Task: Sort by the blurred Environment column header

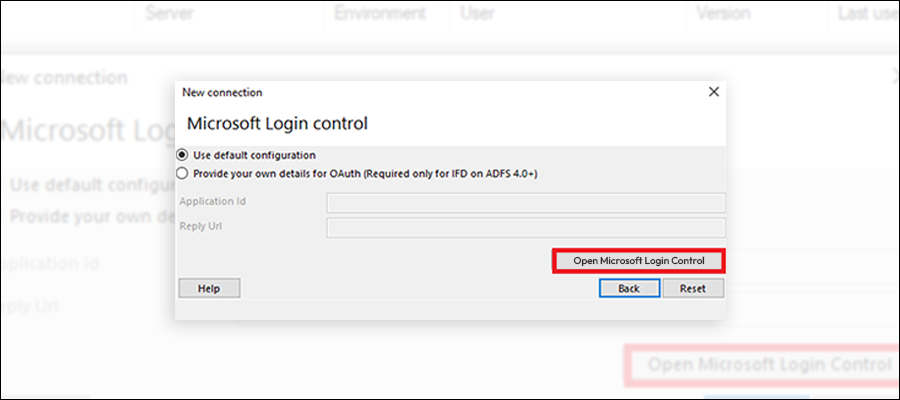Action: (380, 13)
